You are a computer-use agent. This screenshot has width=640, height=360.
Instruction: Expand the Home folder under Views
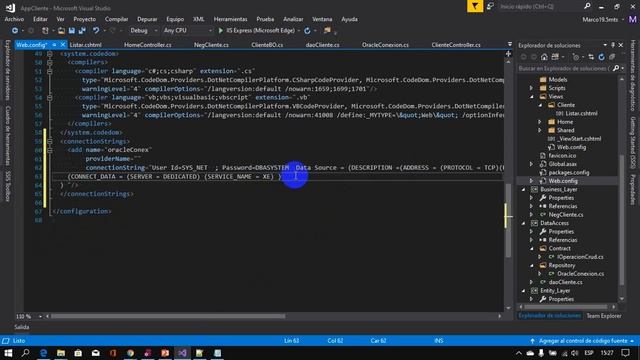(540, 122)
